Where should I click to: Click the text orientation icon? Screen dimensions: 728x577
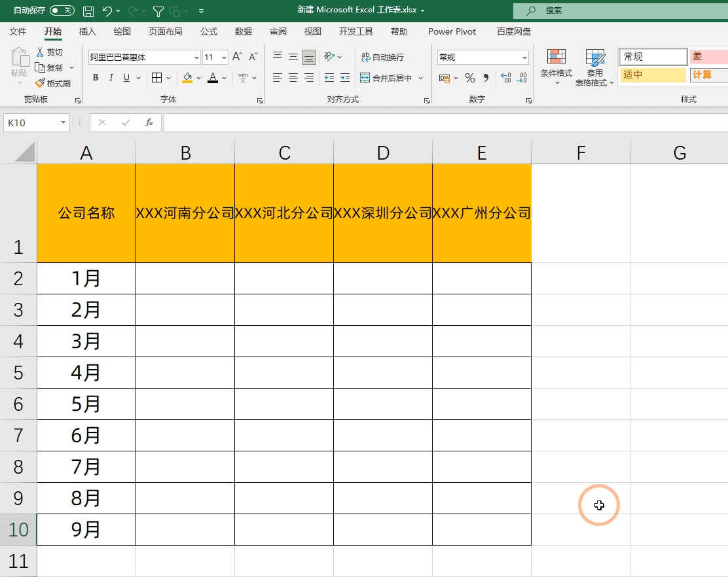click(x=330, y=56)
